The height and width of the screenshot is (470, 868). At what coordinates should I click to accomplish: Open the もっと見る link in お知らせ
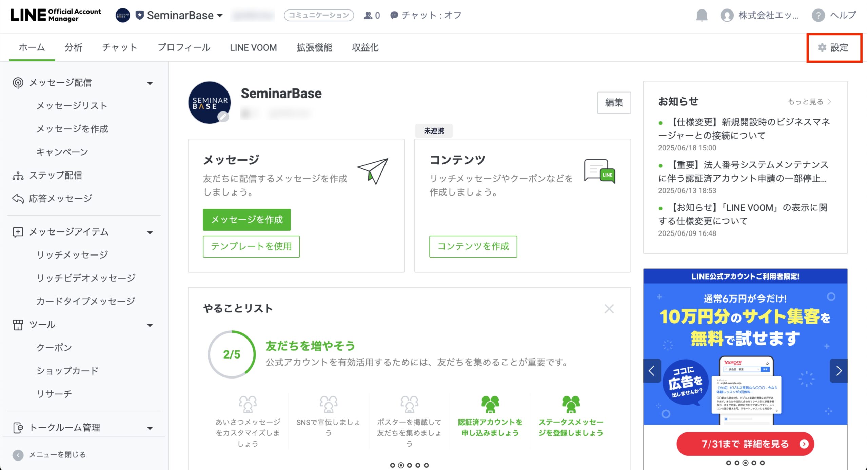808,102
